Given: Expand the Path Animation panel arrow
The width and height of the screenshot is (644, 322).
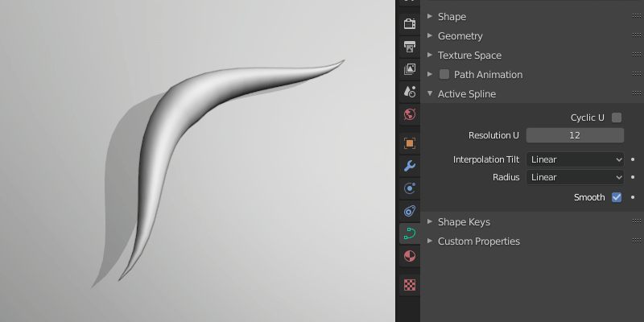Looking at the screenshot, I should pos(430,74).
